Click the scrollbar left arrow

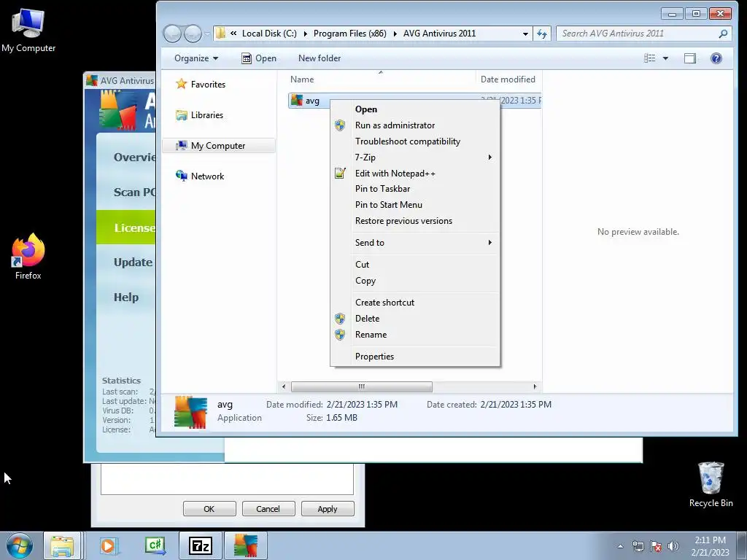[x=284, y=386]
